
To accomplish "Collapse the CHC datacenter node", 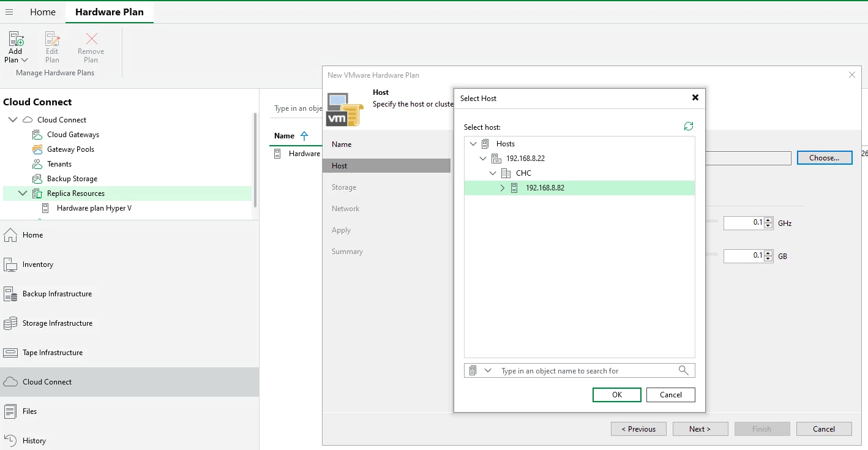I will [x=493, y=173].
